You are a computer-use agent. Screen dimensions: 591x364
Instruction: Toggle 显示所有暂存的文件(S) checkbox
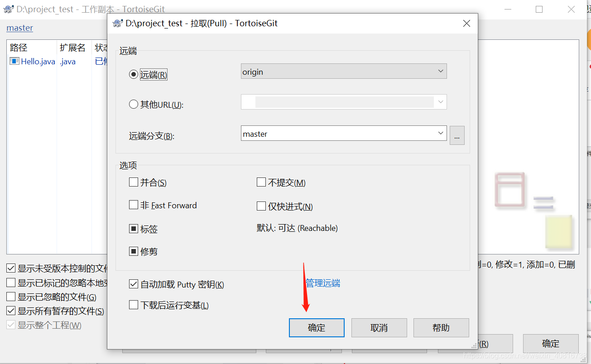11,311
